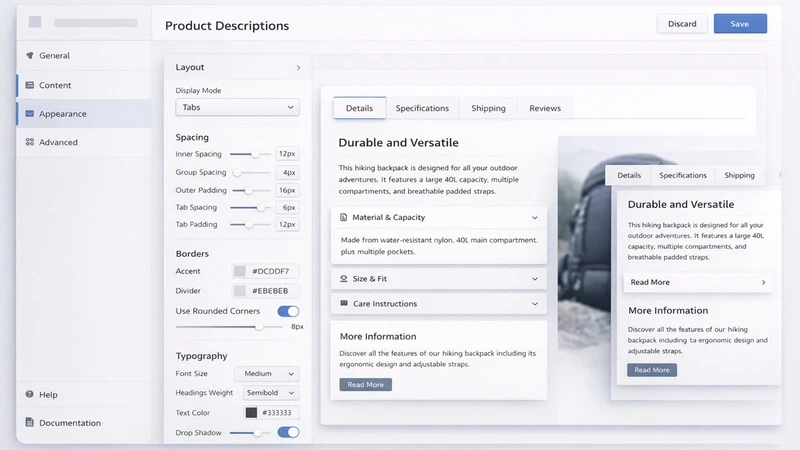The width and height of the screenshot is (800, 450).
Task: Click the Text Color swatch
Action: 251,412
